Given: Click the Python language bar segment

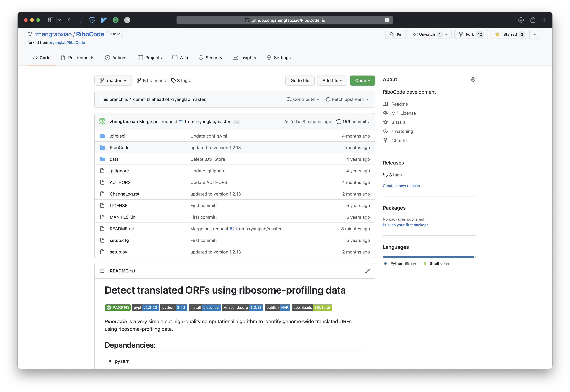Looking at the screenshot, I should [x=428, y=257].
